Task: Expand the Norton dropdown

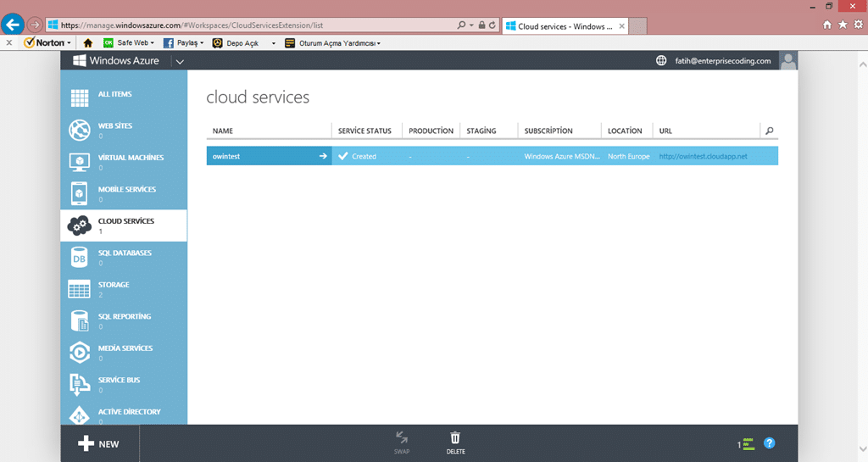Action: click(x=69, y=43)
